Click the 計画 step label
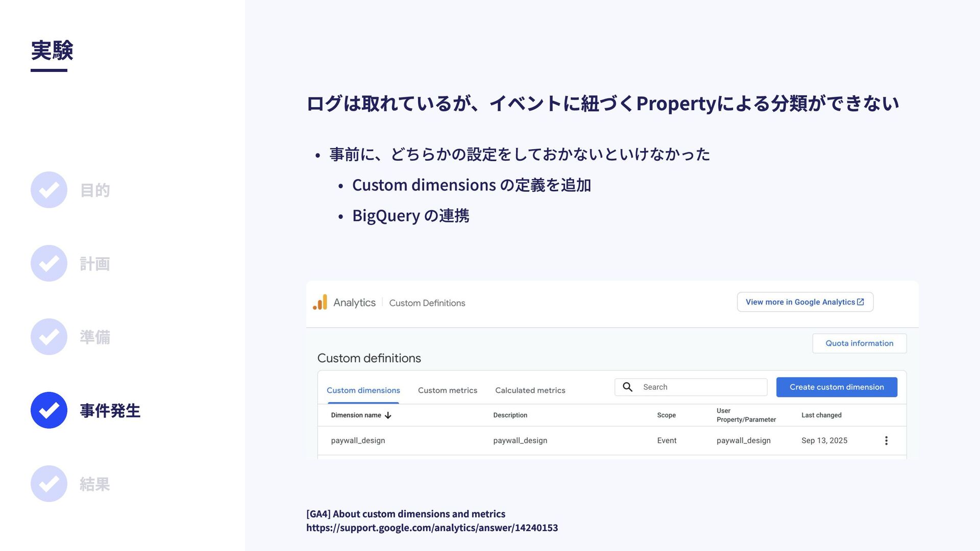 [95, 264]
